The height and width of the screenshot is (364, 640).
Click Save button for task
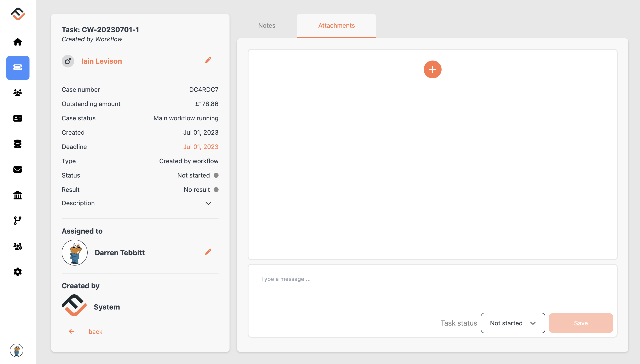[x=581, y=323]
